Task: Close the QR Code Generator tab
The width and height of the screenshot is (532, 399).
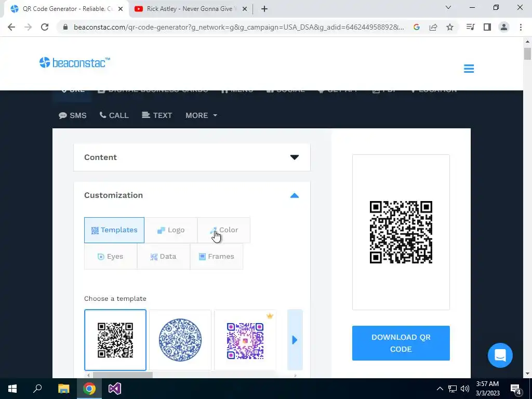Action: (x=121, y=9)
